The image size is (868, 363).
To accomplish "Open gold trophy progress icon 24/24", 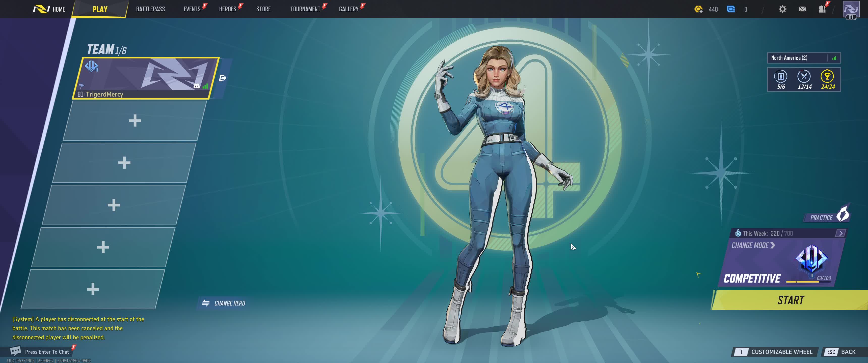I will pos(828,79).
